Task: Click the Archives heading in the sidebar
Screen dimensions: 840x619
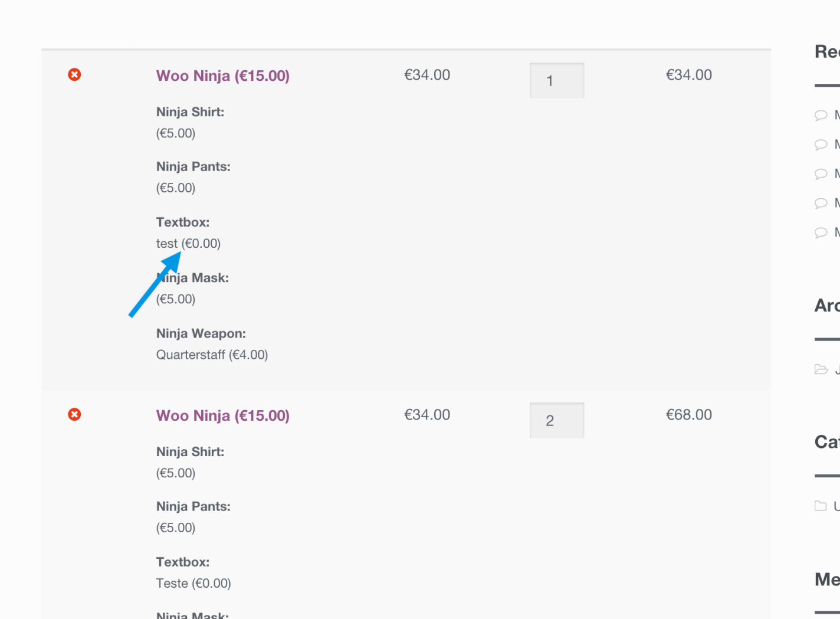Action: click(x=826, y=306)
